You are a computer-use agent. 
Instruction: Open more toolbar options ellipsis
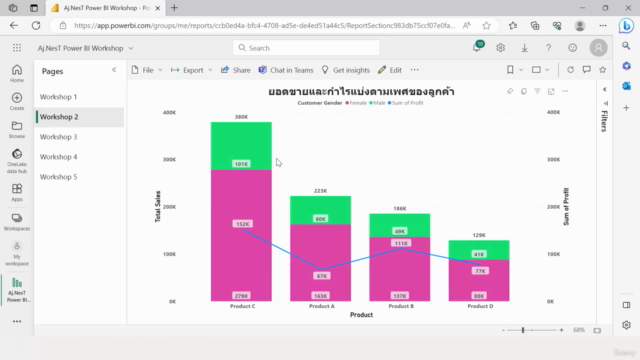pos(415,70)
